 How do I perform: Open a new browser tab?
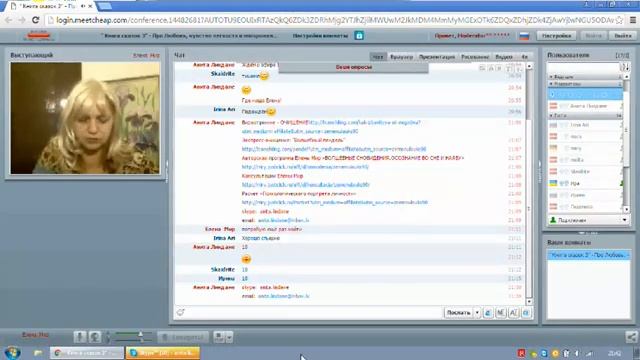point(104,6)
